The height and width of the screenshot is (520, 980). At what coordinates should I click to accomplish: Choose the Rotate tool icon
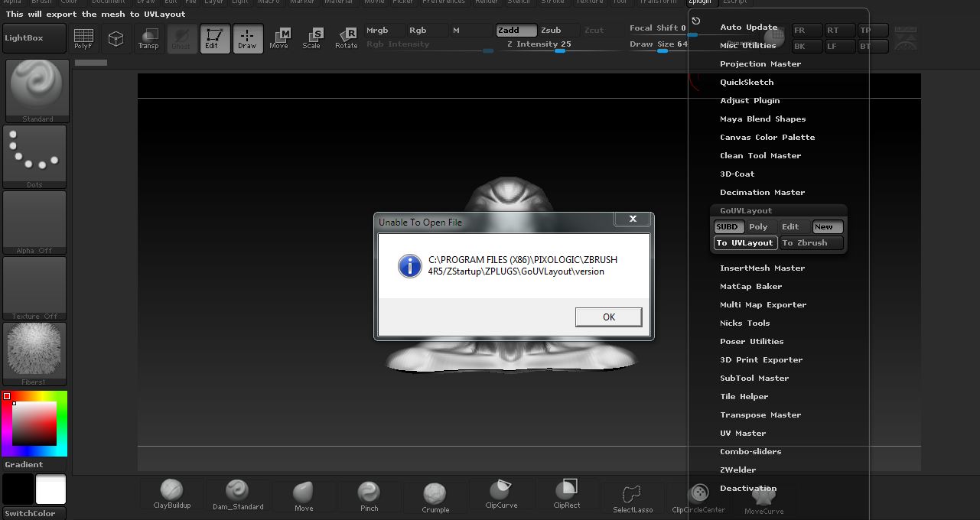[347, 38]
